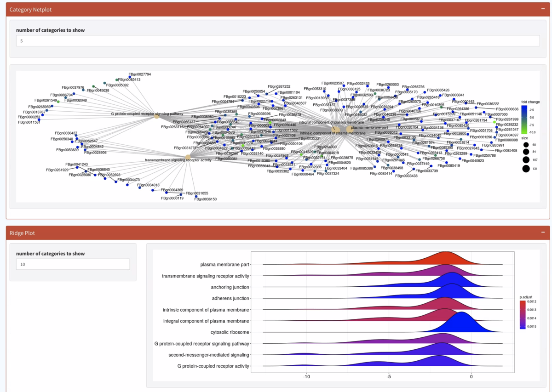This screenshot has height=392, width=552.
Task: Click the FBgn0036222 gene label
Action: (488, 104)
